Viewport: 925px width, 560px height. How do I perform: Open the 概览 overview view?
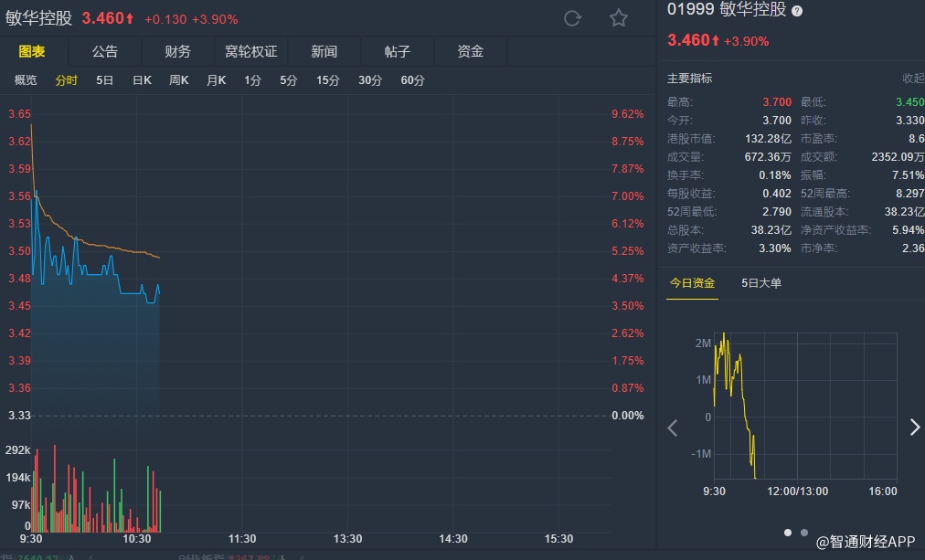click(x=26, y=80)
